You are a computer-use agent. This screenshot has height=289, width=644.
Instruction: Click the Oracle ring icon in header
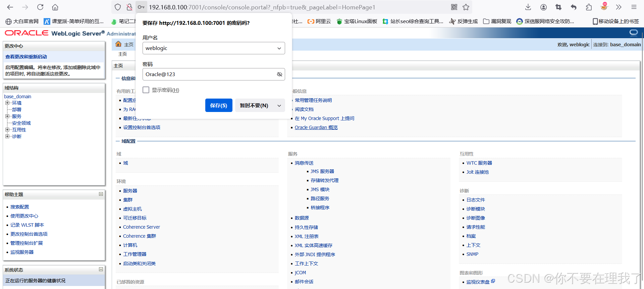(x=634, y=33)
